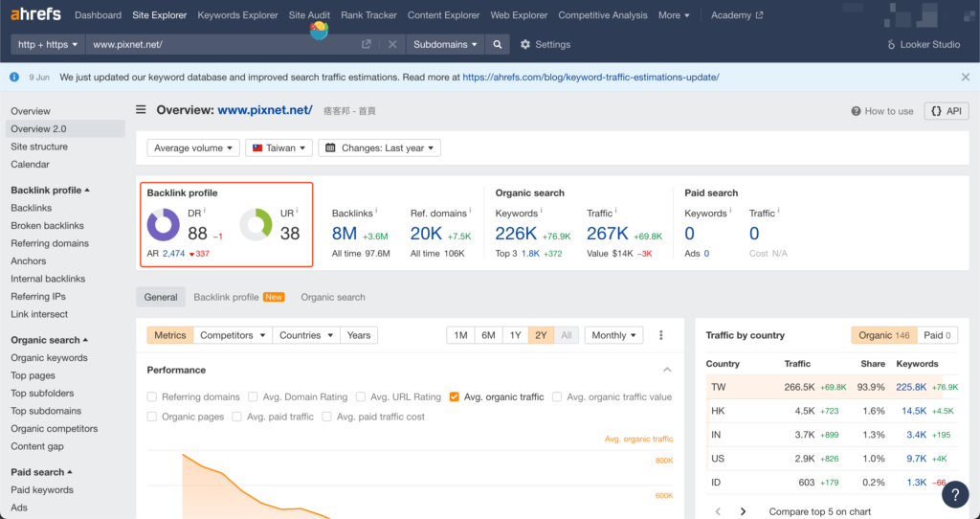
Task: Open More menu dropdown
Action: pyautogui.click(x=674, y=15)
